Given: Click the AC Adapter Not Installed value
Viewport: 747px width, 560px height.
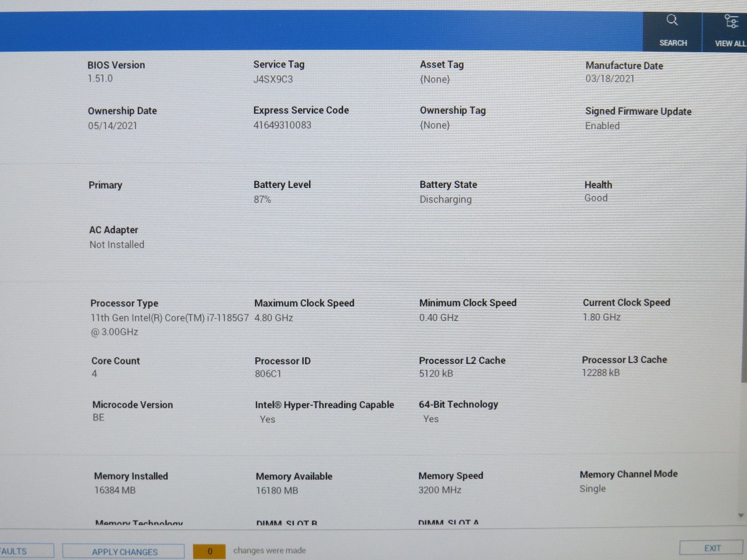Looking at the screenshot, I should (x=117, y=245).
